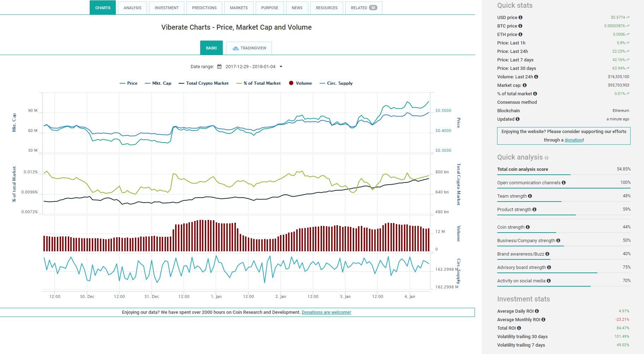Click the Average Daily ROI info icon
The width and height of the screenshot is (644, 354).
point(537,311)
